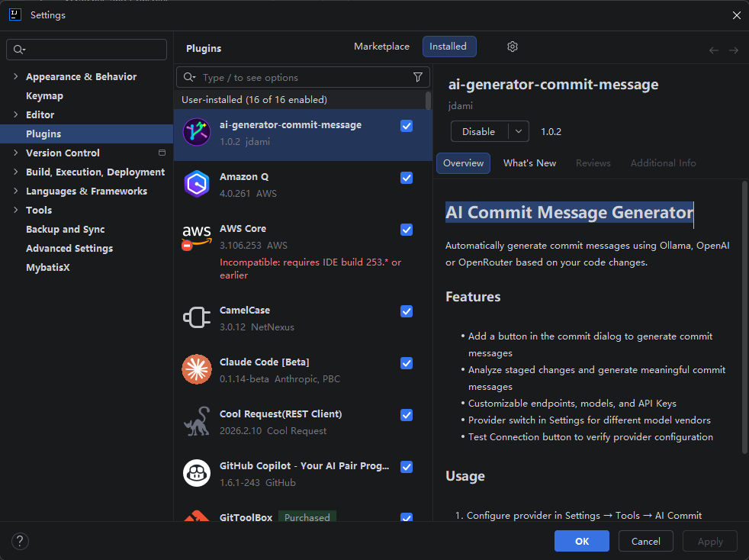Uncheck the Amazon Q plugin checkbox
This screenshot has height=560, width=749.
tap(407, 178)
